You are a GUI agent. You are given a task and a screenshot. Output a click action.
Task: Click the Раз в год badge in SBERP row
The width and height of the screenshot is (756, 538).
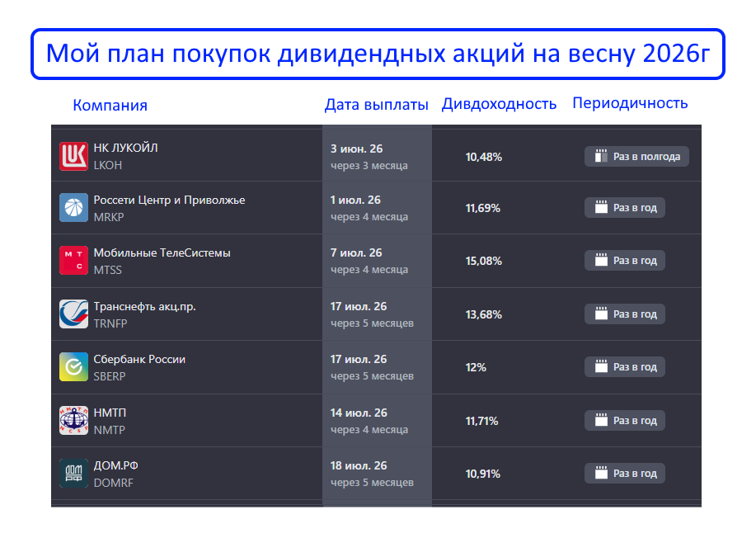click(x=625, y=366)
